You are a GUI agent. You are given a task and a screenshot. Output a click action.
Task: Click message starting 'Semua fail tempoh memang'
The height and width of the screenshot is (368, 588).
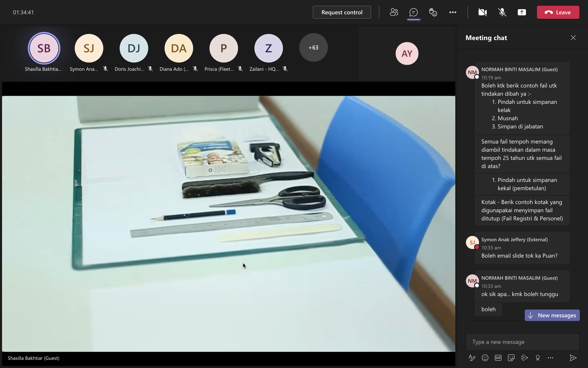point(522,154)
